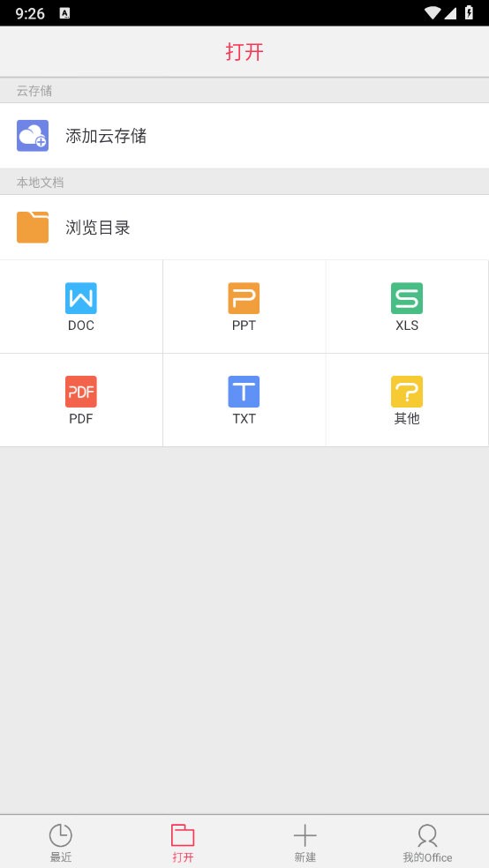Tap the PDF label under the icon

81,419
